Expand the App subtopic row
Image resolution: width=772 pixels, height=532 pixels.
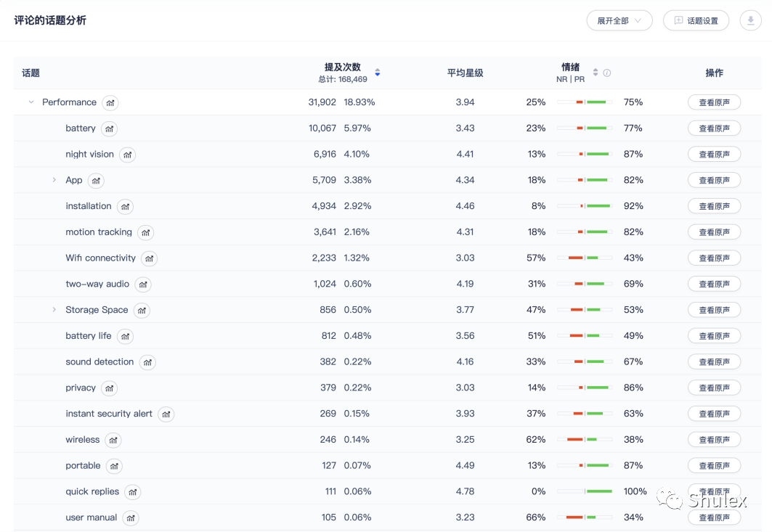click(54, 180)
